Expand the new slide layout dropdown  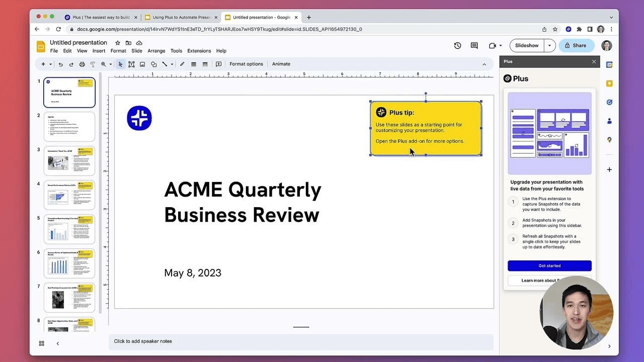pos(50,64)
